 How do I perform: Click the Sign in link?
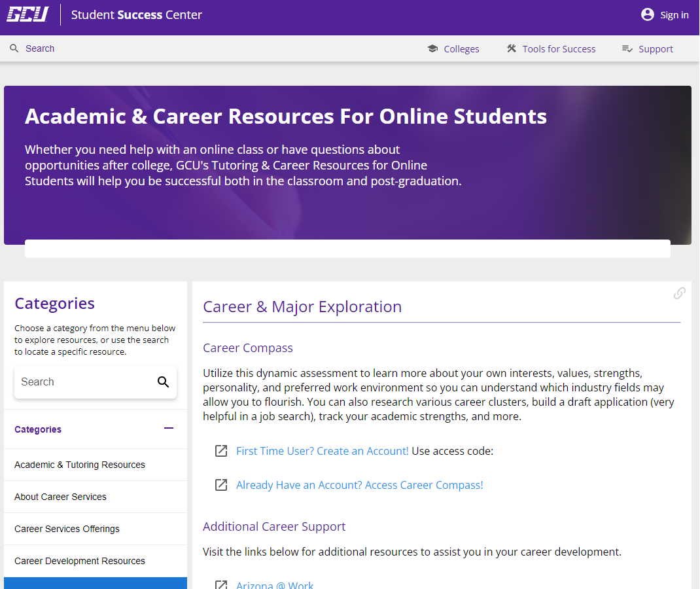pyautogui.click(x=674, y=15)
